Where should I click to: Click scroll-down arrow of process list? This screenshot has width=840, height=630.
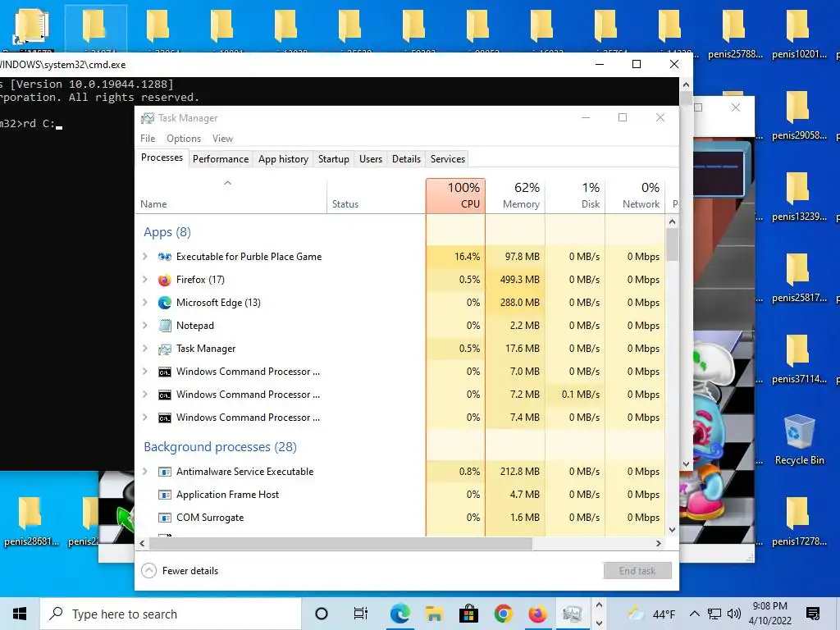coord(673,530)
